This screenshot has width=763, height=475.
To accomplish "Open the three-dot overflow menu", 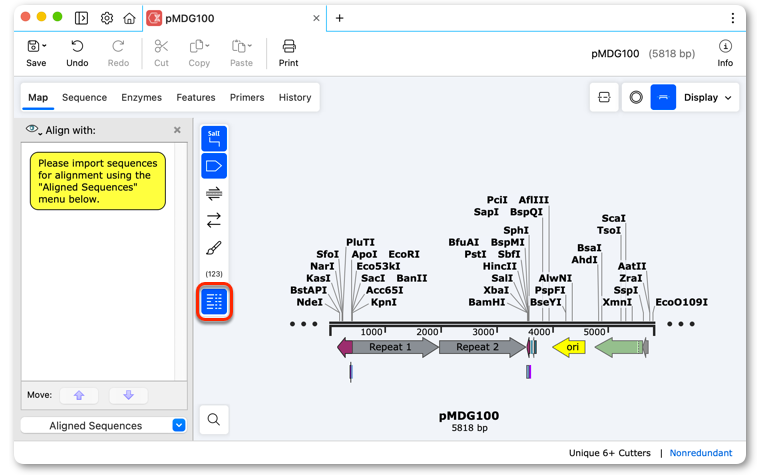I will pos(732,18).
